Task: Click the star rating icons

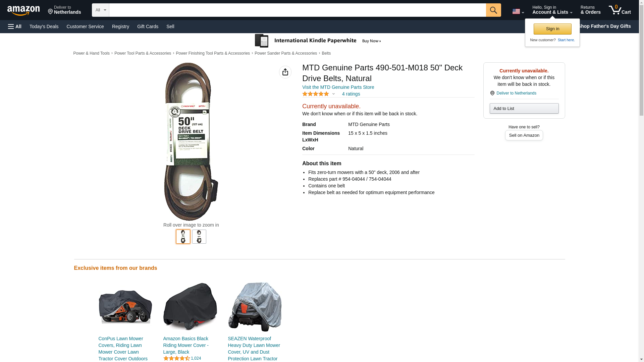Action: [316, 94]
